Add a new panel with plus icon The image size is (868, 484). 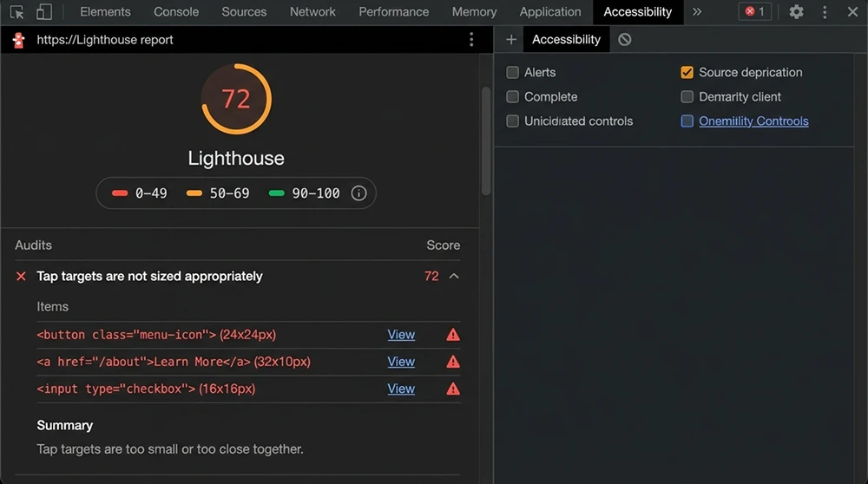(511, 39)
